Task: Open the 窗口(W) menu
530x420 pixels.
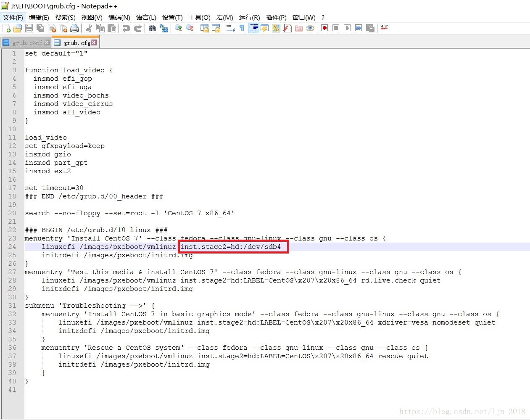Action: click(304, 17)
